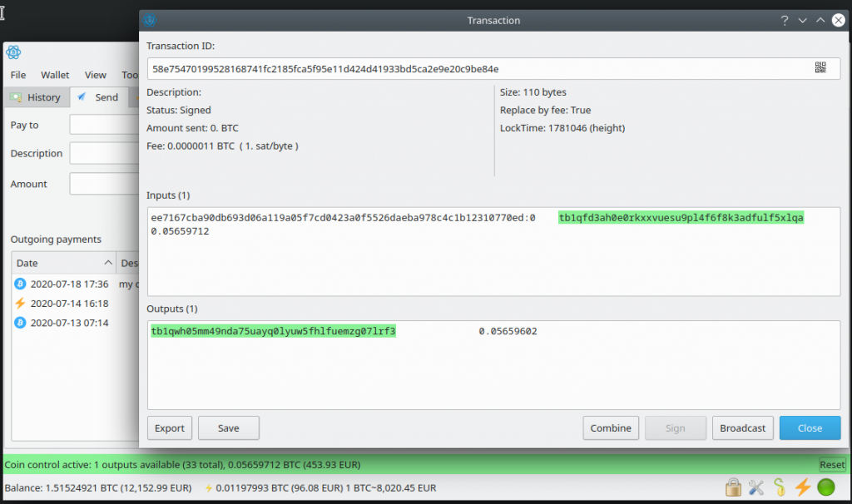The width and height of the screenshot is (852, 504).
Task: Click the Pay to input field
Action: (x=104, y=125)
